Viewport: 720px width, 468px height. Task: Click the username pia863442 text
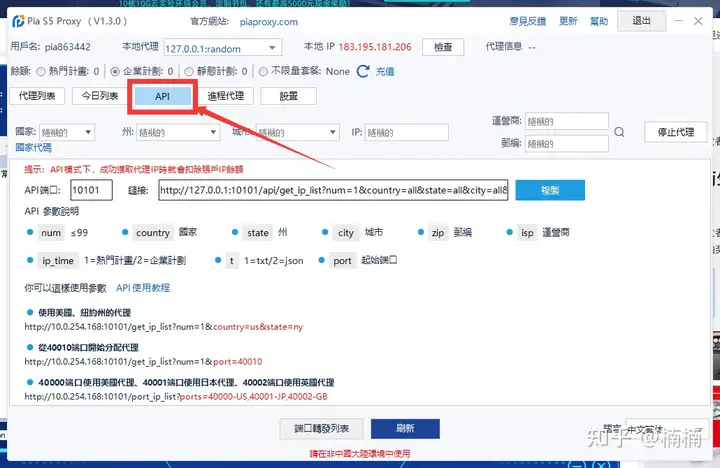[x=68, y=47]
